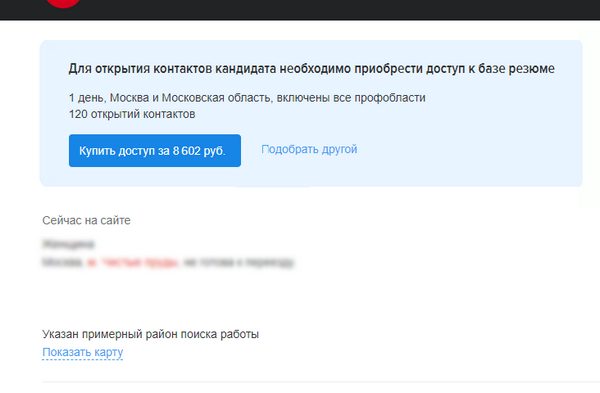Click 'Указан примерный район поиска работы' text
The width and height of the screenshot is (600, 393).
(x=150, y=334)
